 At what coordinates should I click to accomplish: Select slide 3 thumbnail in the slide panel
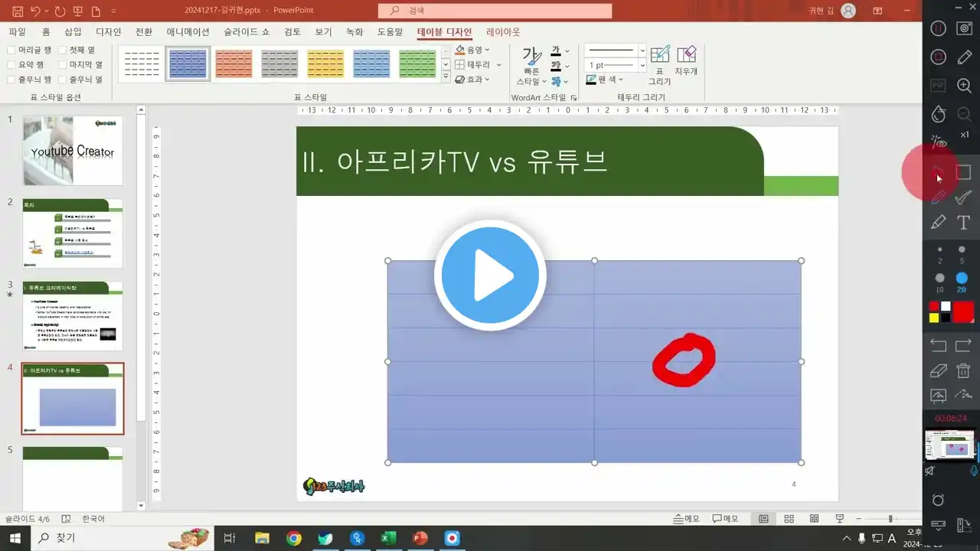click(x=73, y=315)
